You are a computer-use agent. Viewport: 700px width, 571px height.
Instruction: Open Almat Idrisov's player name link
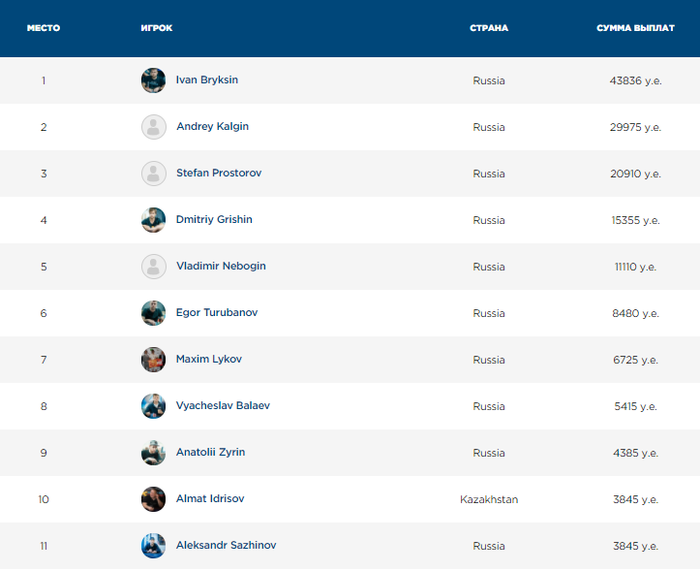tap(210, 499)
